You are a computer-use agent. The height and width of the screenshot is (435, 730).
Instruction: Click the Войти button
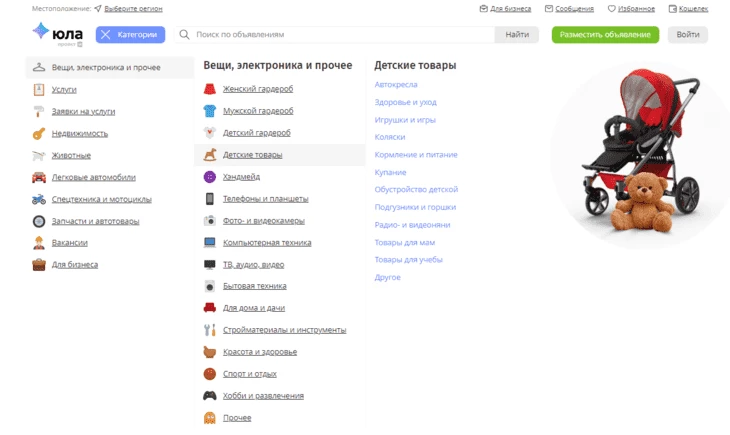[688, 34]
